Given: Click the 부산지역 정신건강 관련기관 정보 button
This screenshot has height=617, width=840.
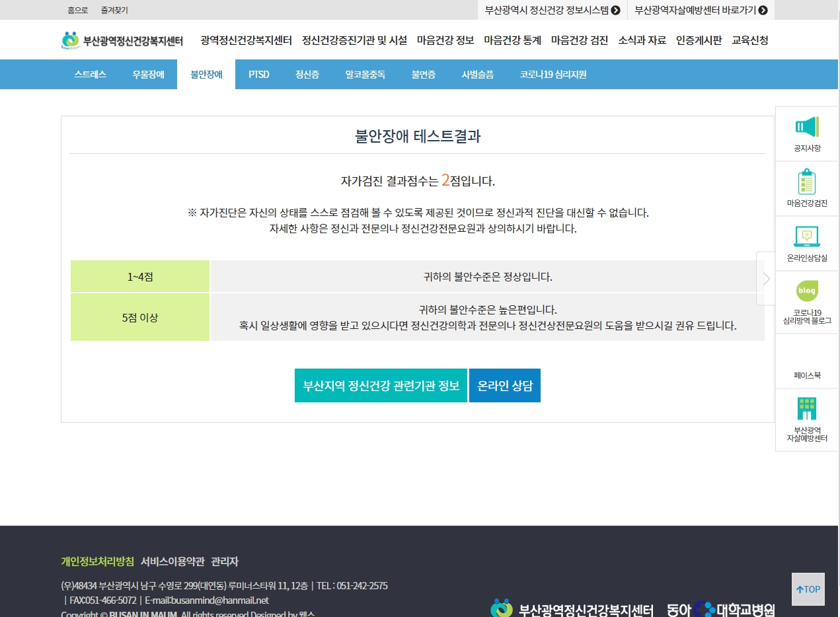Looking at the screenshot, I should coord(381,386).
